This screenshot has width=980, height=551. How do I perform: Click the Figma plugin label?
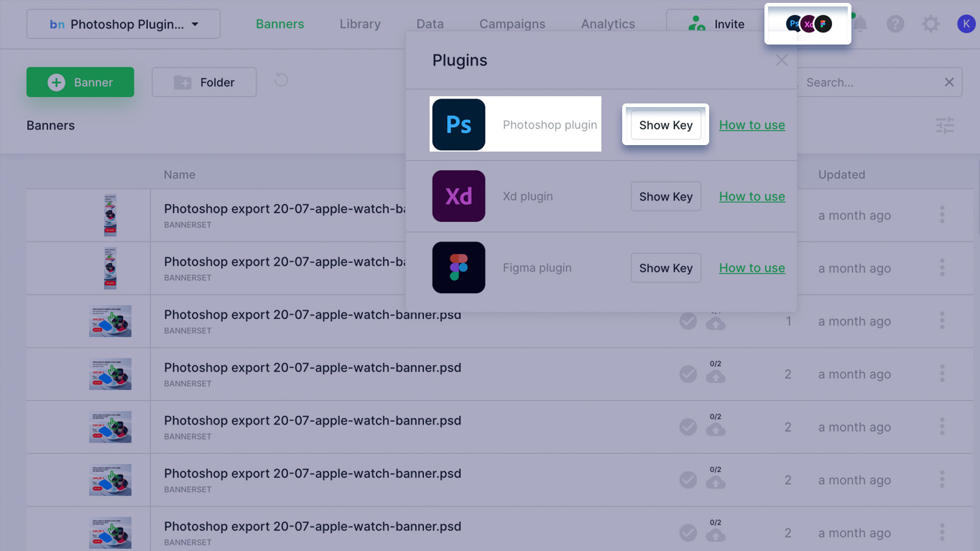(x=537, y=267)
